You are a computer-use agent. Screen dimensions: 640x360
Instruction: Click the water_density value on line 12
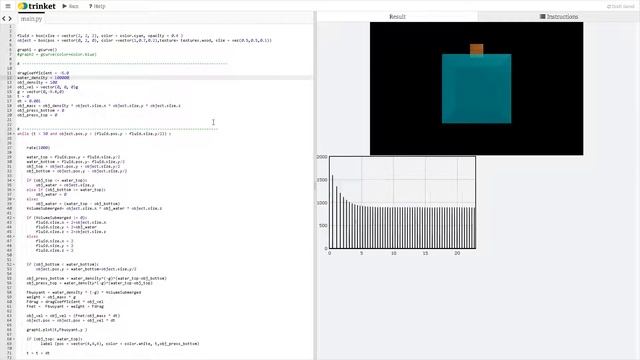(x=62, y=78)
